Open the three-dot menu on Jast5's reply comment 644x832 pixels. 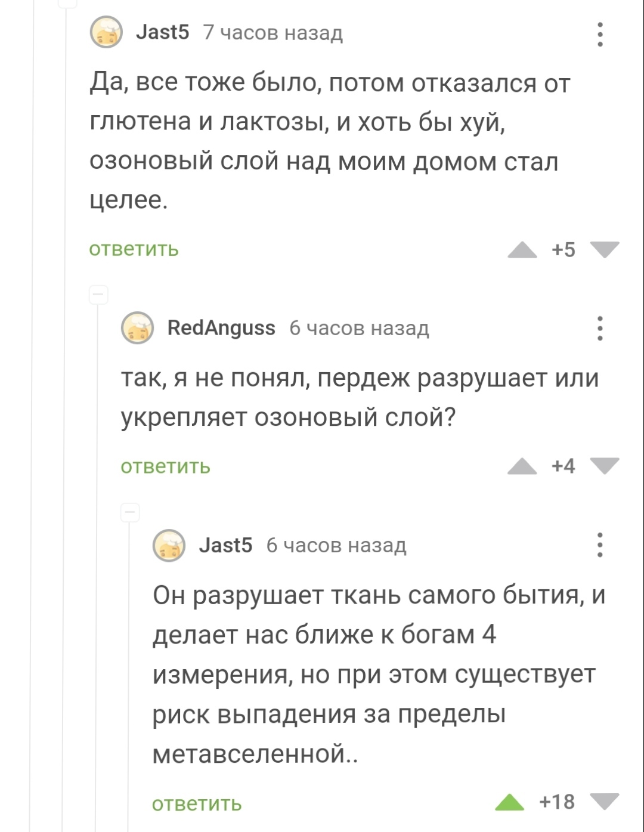[600, 545]
